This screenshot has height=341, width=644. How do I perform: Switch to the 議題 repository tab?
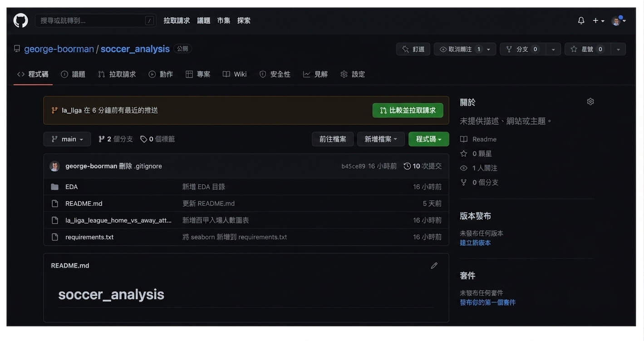click(x=73, y=74)
